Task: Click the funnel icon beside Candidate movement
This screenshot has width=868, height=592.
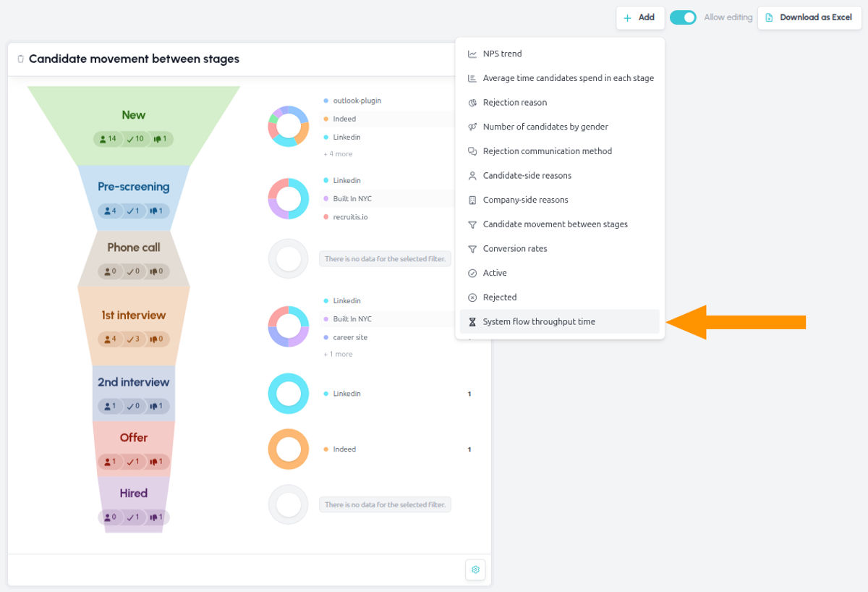Action: coord(472,224)
